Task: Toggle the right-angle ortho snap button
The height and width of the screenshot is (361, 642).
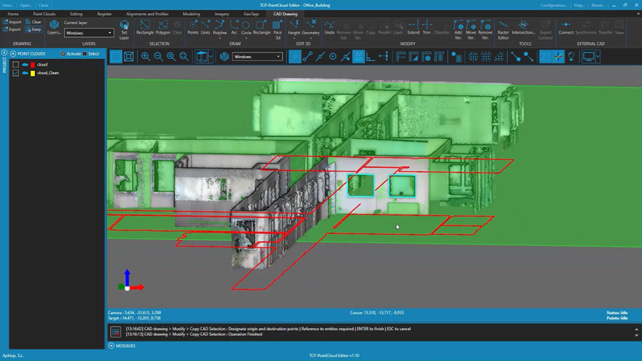Action: pyautogui.click(x=371, y=56)
